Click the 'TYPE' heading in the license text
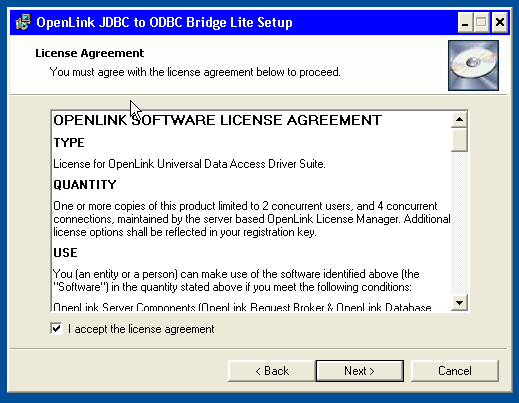Viewport: 519px width, 403px height. point(69,142)
